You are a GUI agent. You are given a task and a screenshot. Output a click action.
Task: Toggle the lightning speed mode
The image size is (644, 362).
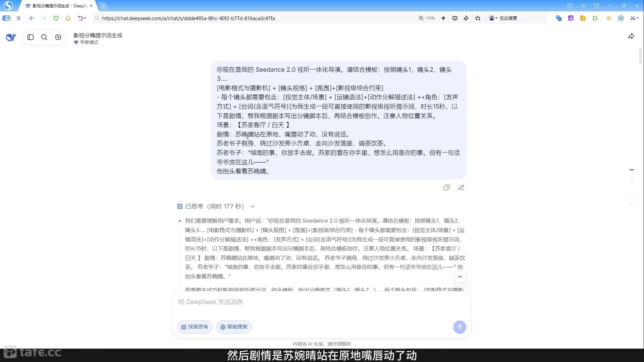click(x=443, y=18)
